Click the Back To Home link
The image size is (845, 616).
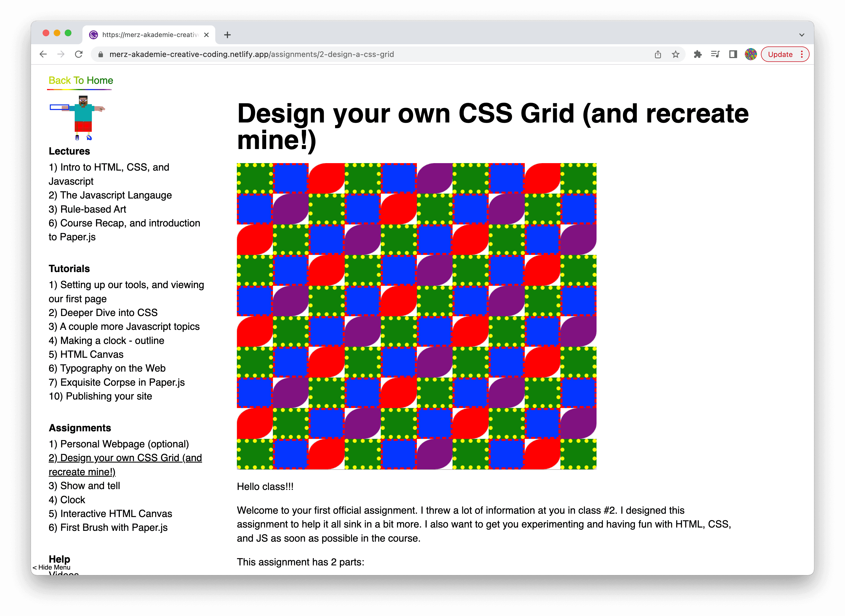pos(81,80)
